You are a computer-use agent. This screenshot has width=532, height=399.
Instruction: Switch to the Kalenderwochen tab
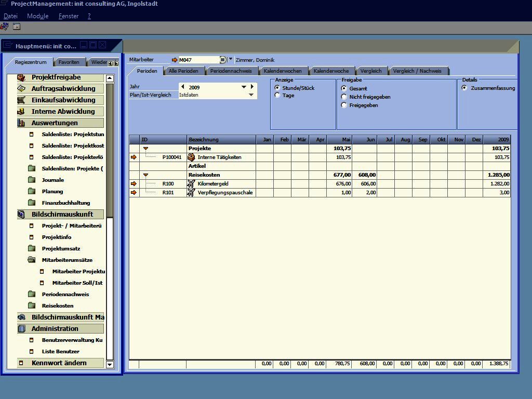point(282,71)
